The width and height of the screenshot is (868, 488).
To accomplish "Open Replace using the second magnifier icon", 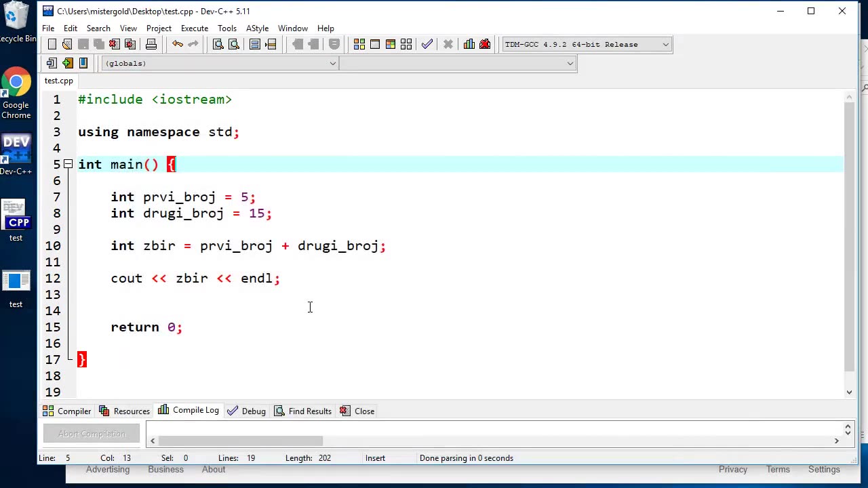I will (234, 44).
